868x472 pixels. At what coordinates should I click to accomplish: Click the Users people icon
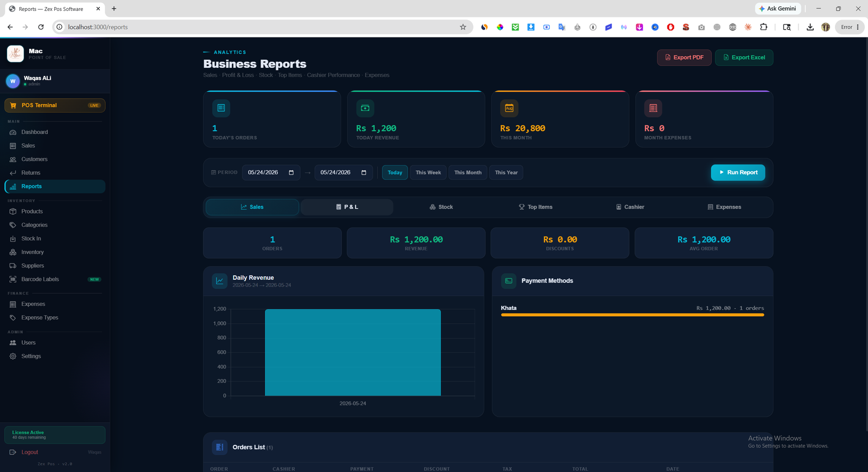(13, 343)
